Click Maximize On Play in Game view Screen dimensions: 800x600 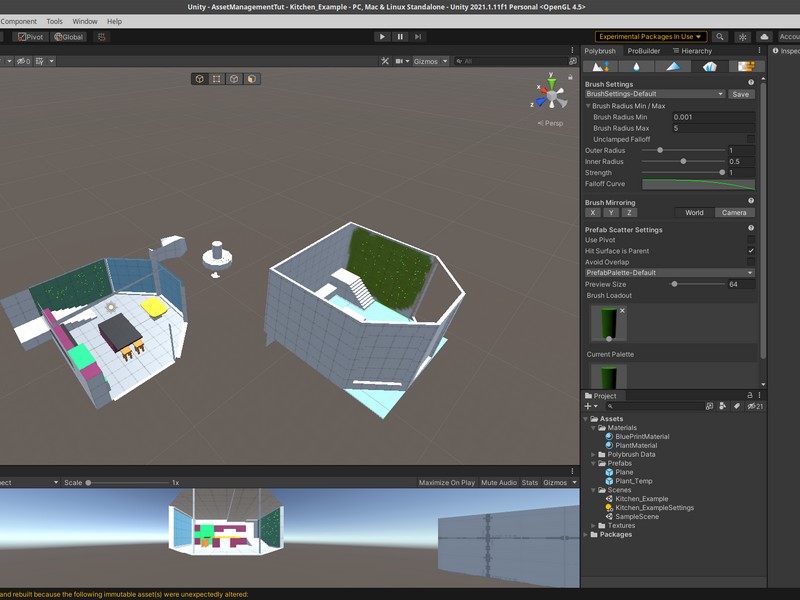(447, 483)
